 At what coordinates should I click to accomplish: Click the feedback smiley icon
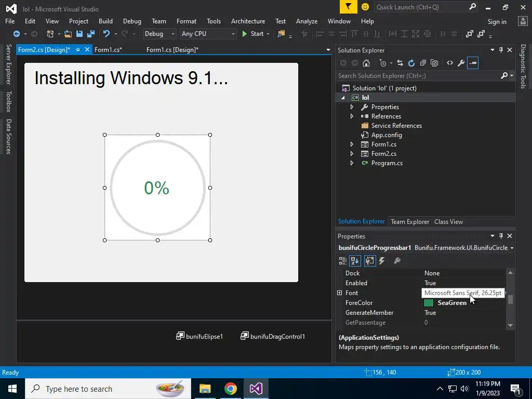[365, 7]
